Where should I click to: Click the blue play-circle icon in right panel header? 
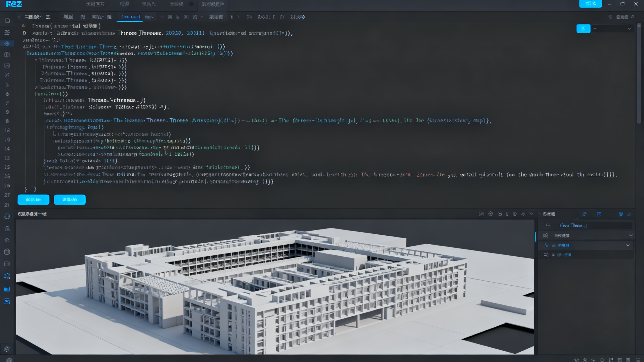click(584, 214)
